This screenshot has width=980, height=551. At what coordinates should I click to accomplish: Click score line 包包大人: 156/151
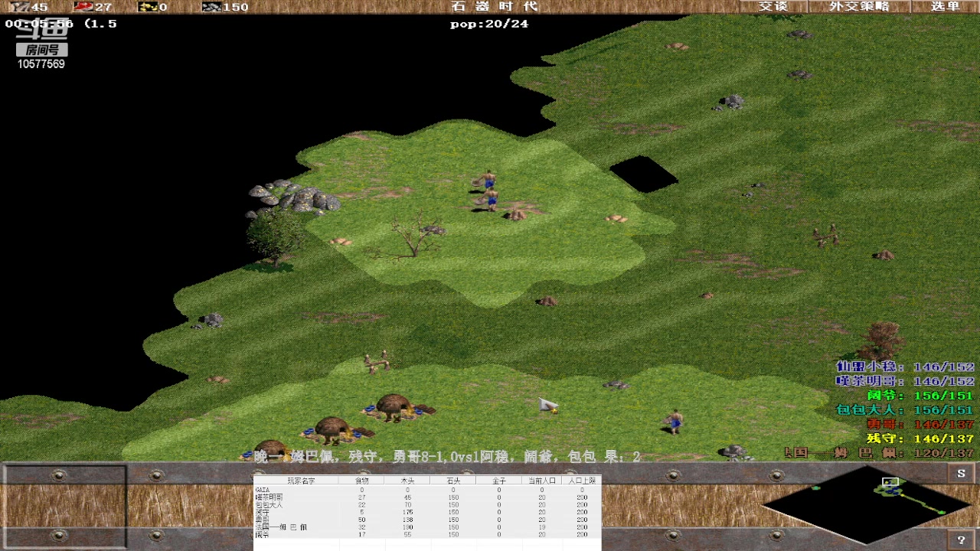point(905,410)
